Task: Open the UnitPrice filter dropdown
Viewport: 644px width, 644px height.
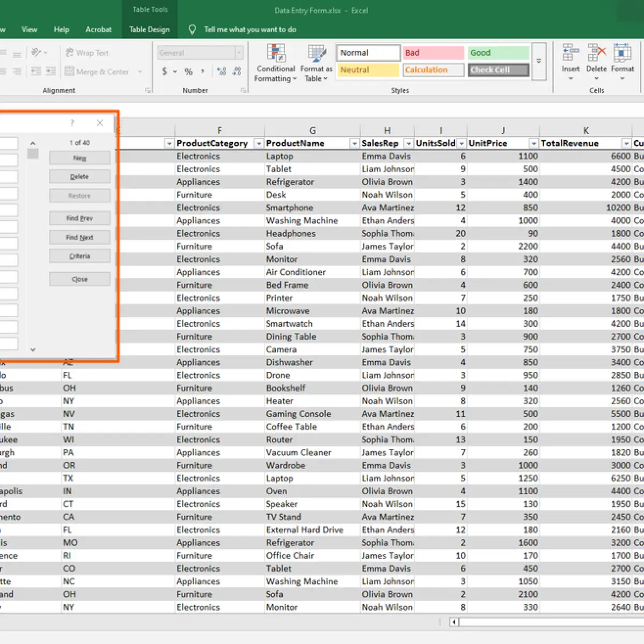Action: (x=533, y=143)
